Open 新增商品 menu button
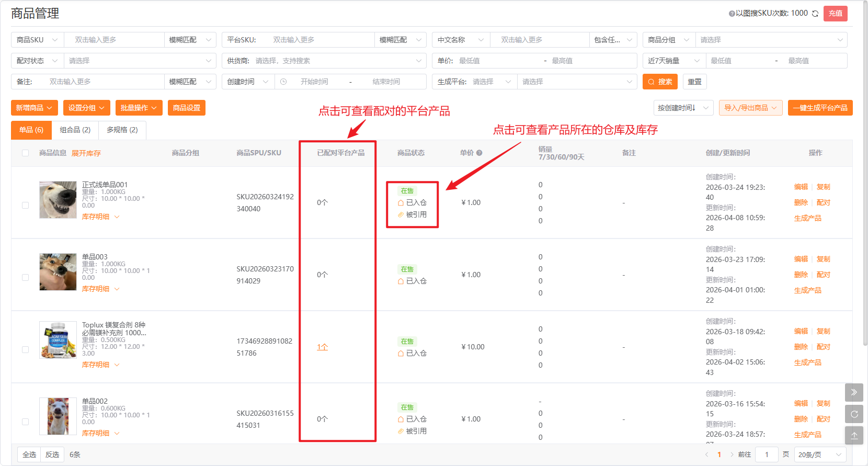Image resolution: width=868 pixels, height=466 pixels. pyautogui.click(x=35, y=108)
